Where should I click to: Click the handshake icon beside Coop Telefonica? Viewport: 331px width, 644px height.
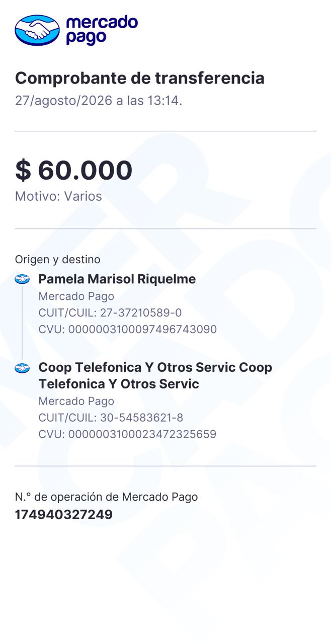coord(22,368)
